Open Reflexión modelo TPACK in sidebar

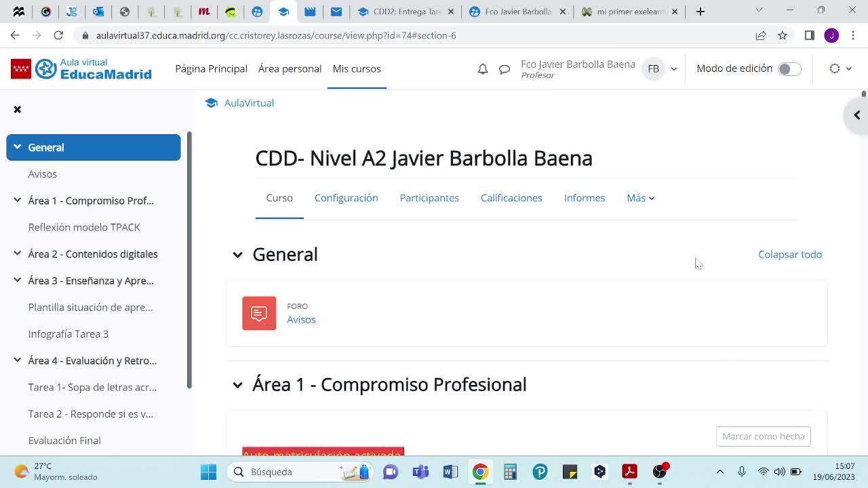click(x=84, y=227)
